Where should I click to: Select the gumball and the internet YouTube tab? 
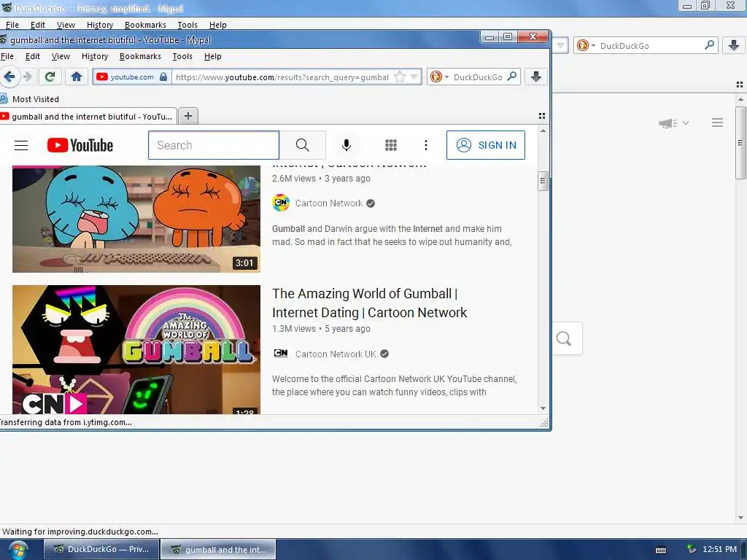[88, 117]
